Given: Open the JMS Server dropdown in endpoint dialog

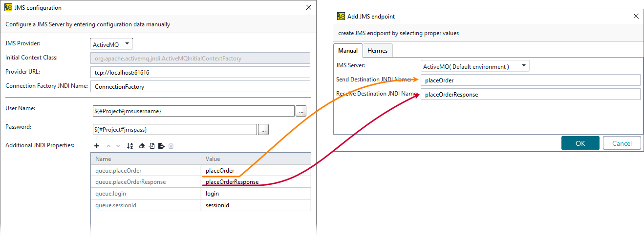Looking at the screenshot, I should click(475, 66).
